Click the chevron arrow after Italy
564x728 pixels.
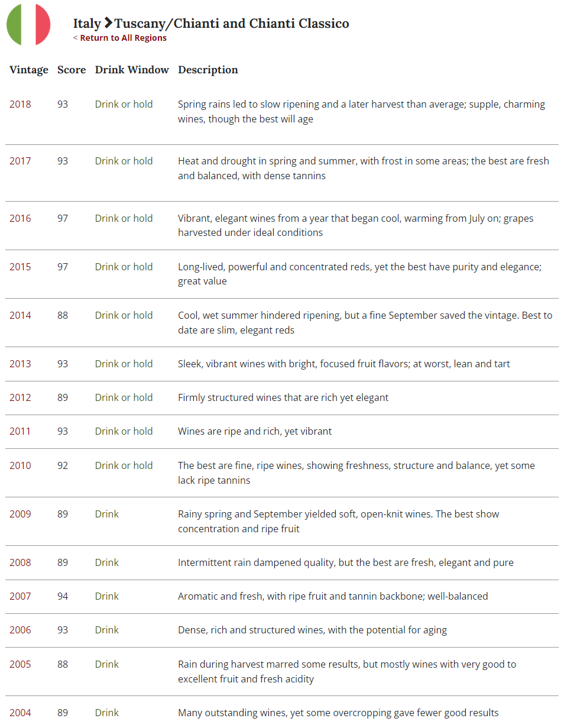pyautogui.click(x=108, y=23)
